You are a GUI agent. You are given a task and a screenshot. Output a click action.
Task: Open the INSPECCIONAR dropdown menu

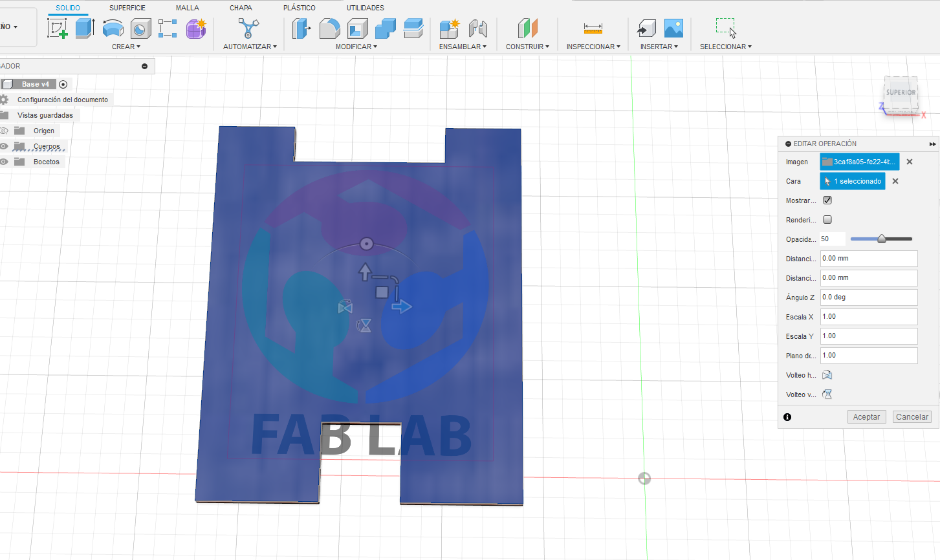point(593,47)
